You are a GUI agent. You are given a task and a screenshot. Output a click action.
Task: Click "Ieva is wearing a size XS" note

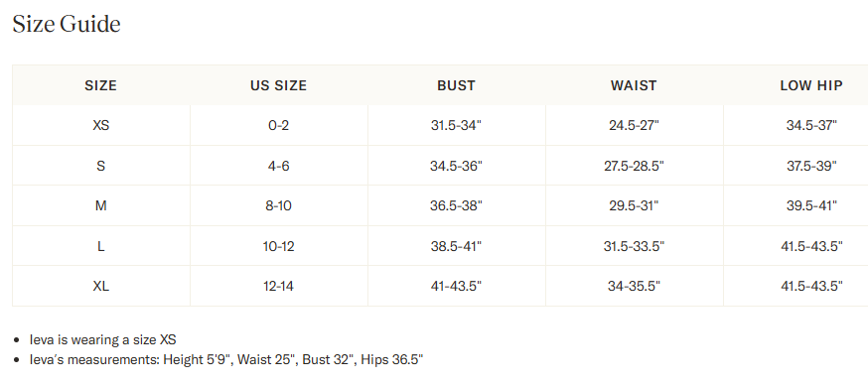click(x=103, y=339)
